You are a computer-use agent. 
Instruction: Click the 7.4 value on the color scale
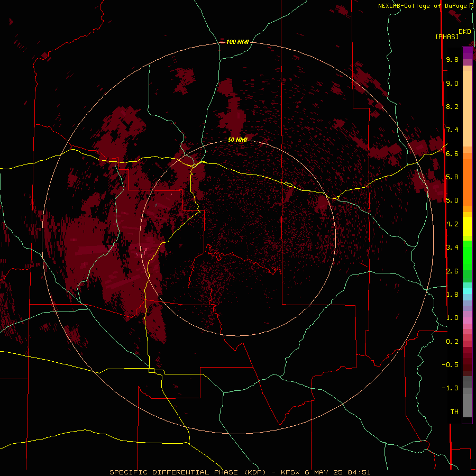452,130
